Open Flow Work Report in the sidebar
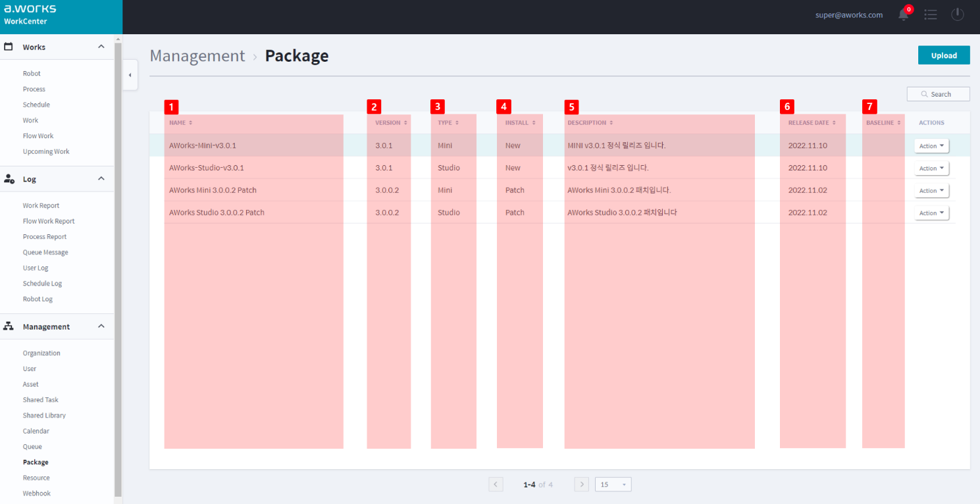980x504 pixels. click(49, 221)
